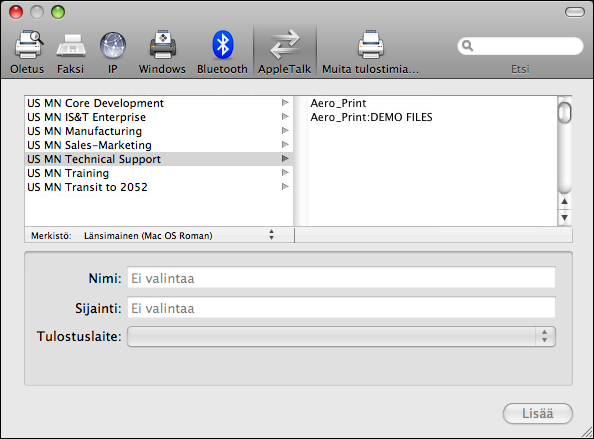
Task: Select the US MN Transit to 2052 zone
Action: pos(159,187)
